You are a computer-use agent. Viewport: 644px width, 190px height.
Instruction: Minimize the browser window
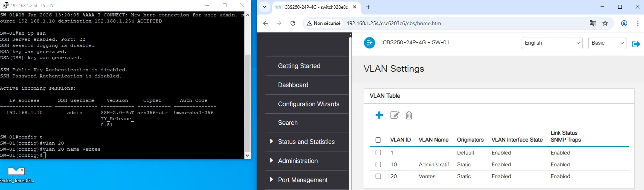602,7
